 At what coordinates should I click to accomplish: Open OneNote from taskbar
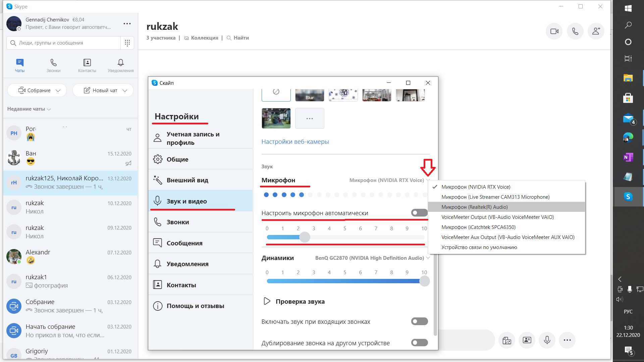point(628,157)
